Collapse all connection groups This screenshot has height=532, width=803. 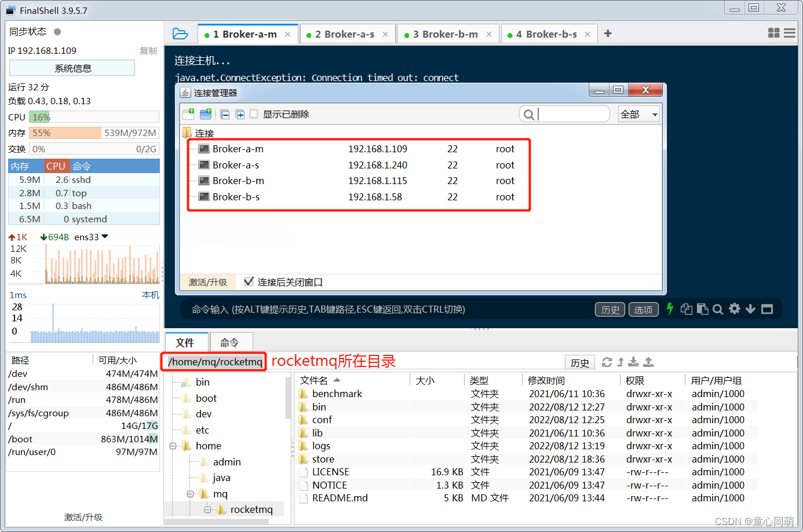click(225, 114)
